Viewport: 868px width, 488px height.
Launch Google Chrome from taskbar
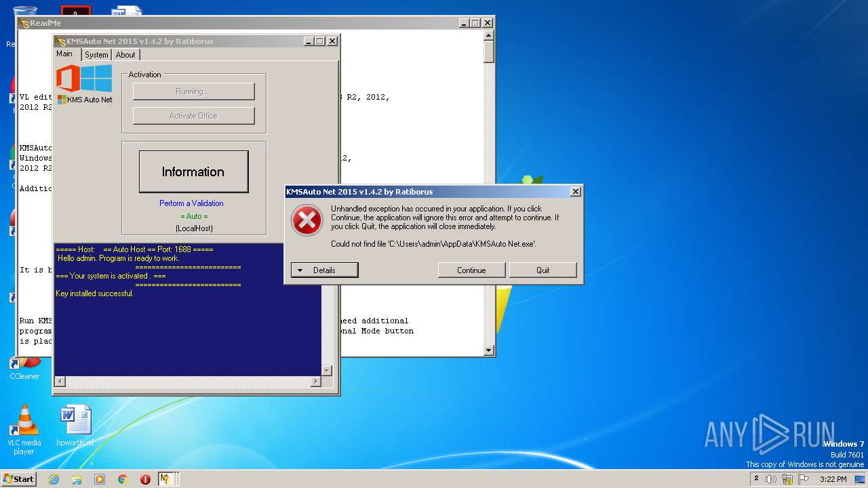click(x=122, y=479)
